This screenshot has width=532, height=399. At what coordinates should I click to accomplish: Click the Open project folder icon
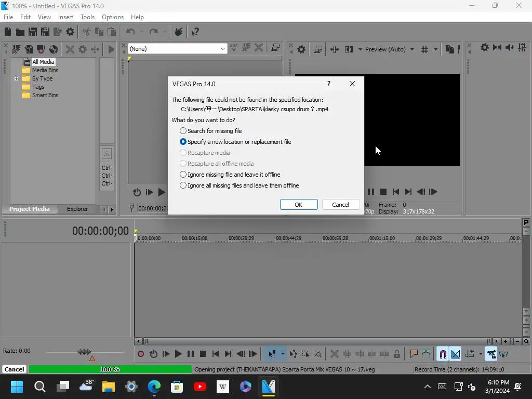(x=20, y=32)
